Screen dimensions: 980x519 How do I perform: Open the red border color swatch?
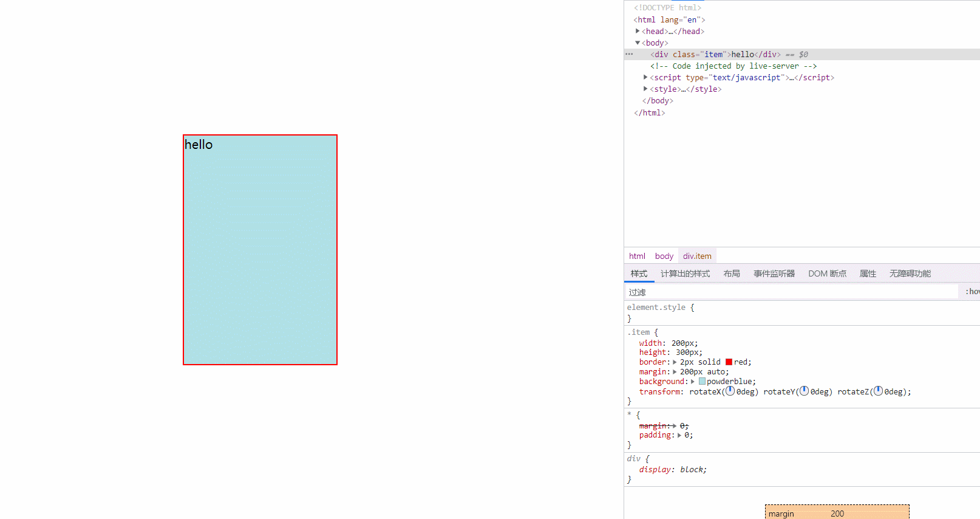click(x=729, y=362)
